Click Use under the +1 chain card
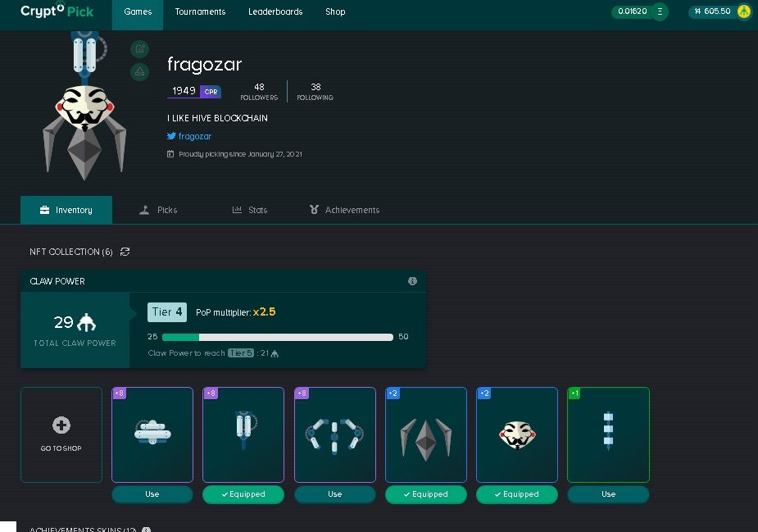The width and height of the screenshot is (758, 532). click(x=608, y=494)
